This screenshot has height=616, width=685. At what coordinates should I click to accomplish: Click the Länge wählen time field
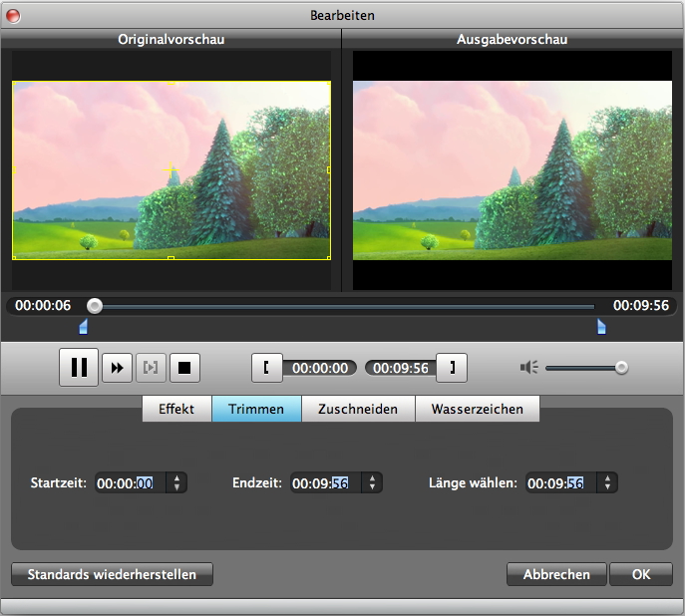coord(561,482)
